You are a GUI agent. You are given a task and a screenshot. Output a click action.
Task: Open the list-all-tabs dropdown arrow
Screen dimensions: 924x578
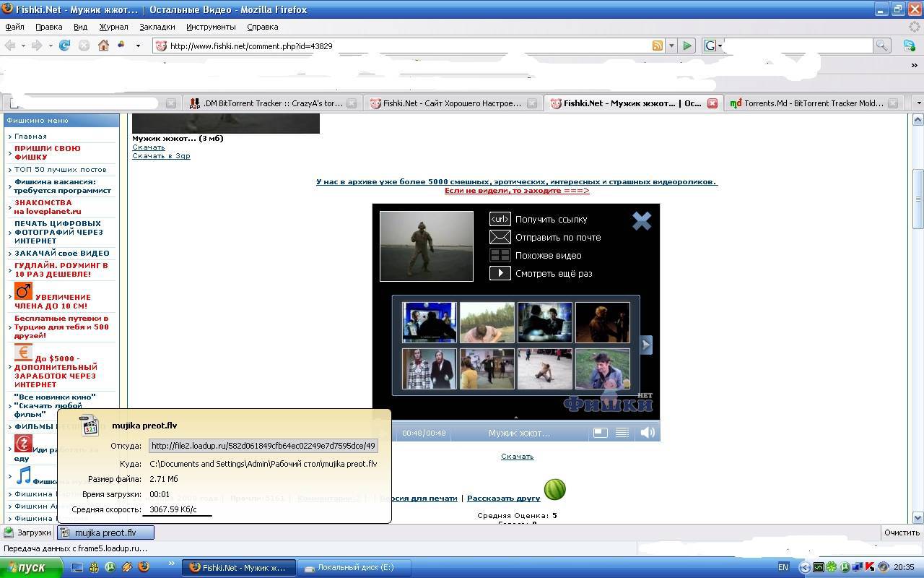(918, 103)
